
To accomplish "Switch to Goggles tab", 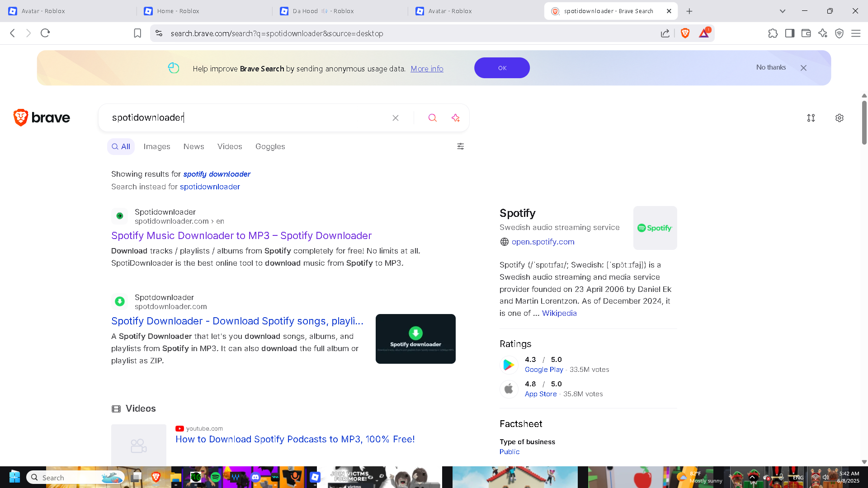I will tap(270, 146).
